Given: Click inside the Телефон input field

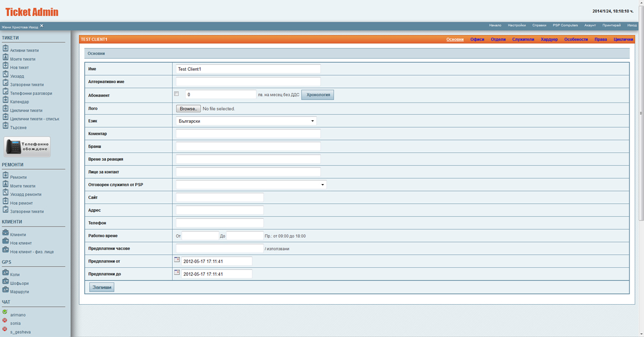Looking at the screenshot, I should [x=219, y=223].
